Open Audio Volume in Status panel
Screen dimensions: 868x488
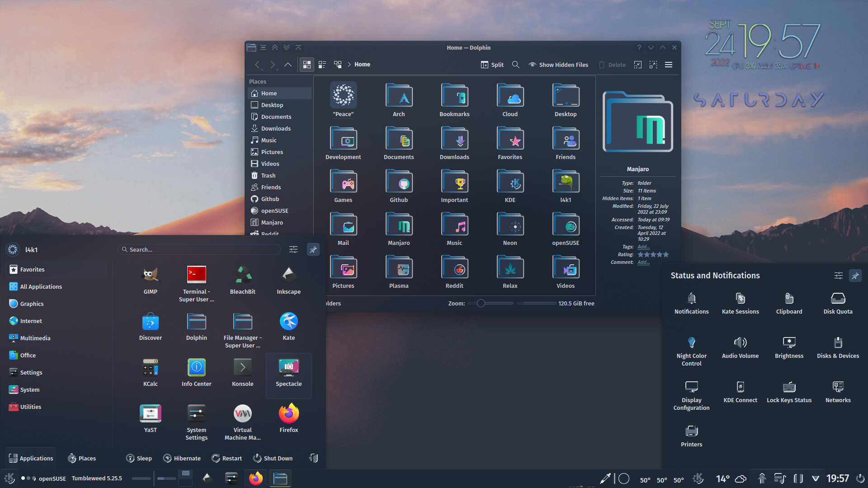pyautogui.click(x=741, y=347)
